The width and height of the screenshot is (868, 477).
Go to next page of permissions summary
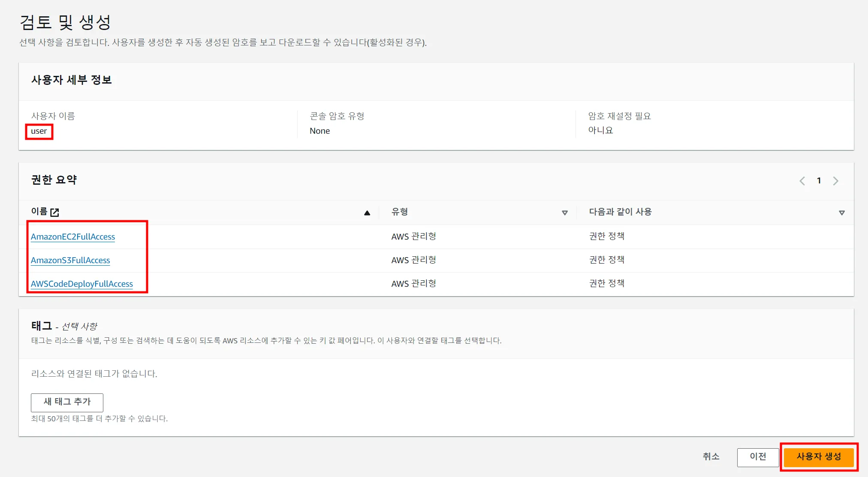click(836, 181)
